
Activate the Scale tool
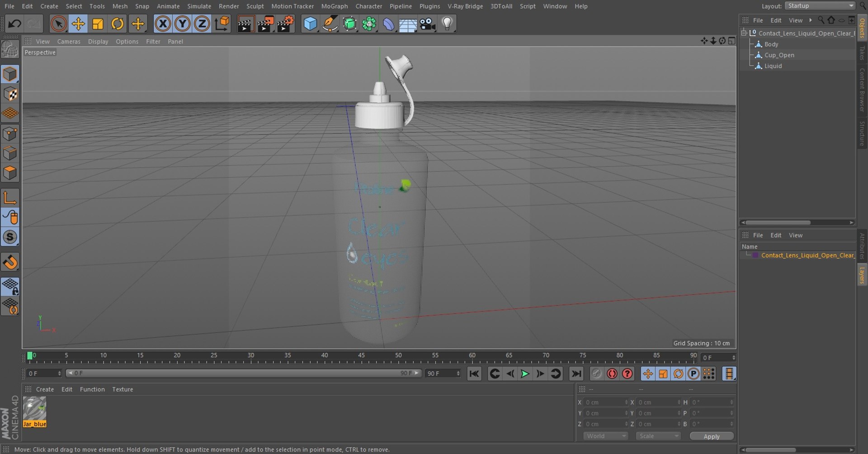(x=98, y=24)
